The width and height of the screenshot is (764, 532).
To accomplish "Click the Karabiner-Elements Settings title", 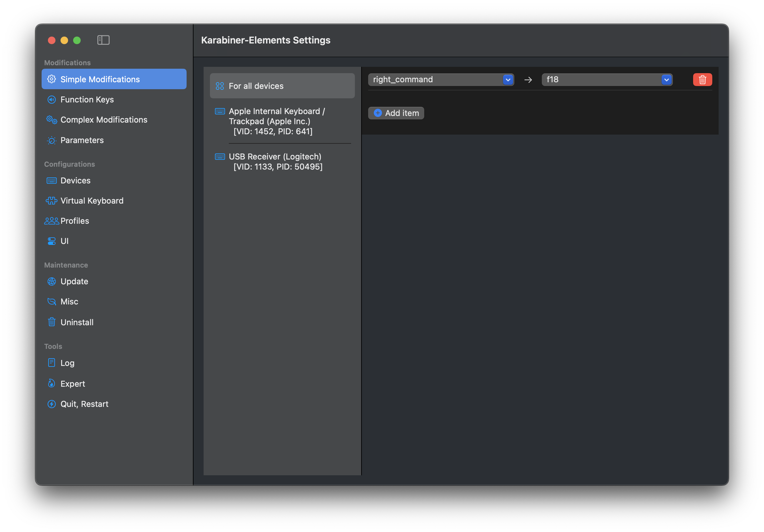I will pos(266,40).
